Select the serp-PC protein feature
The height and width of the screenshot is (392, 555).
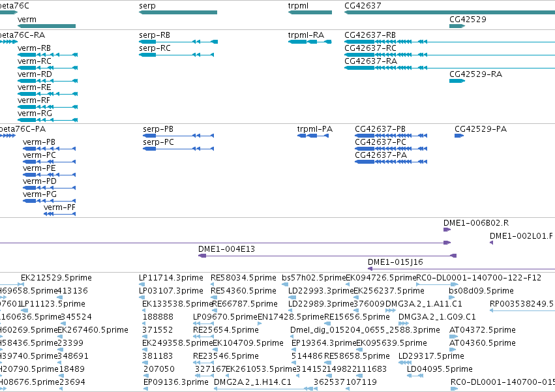(179, 149)
